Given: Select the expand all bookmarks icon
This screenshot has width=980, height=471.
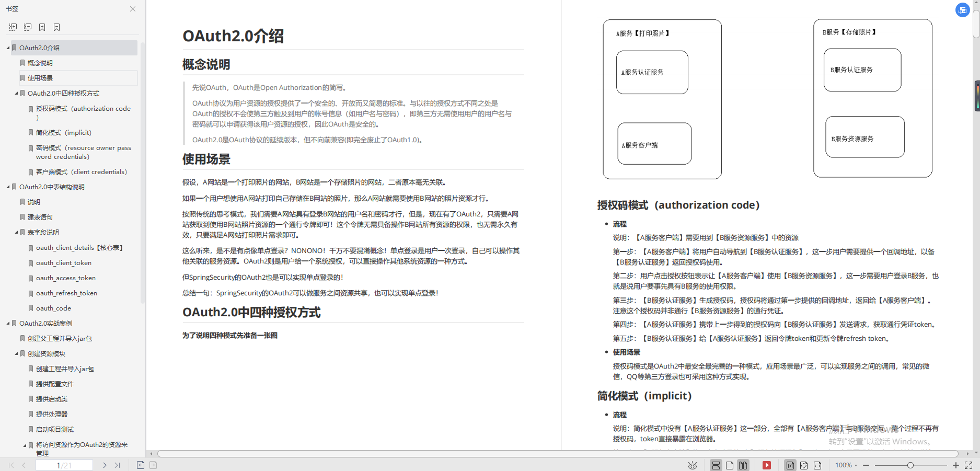Looking at the screenshot, I should pyautogui.click(x=13, y=27).
